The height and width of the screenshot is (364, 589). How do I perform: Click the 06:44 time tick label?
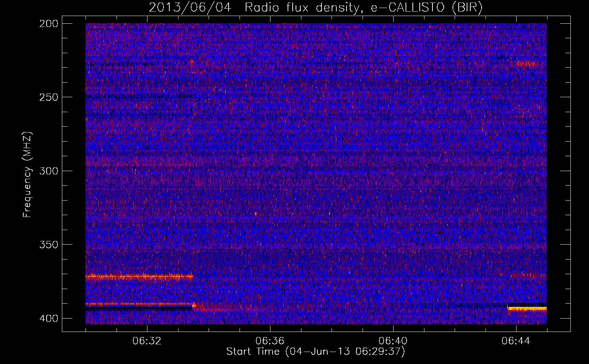click(x=516, y=341)
